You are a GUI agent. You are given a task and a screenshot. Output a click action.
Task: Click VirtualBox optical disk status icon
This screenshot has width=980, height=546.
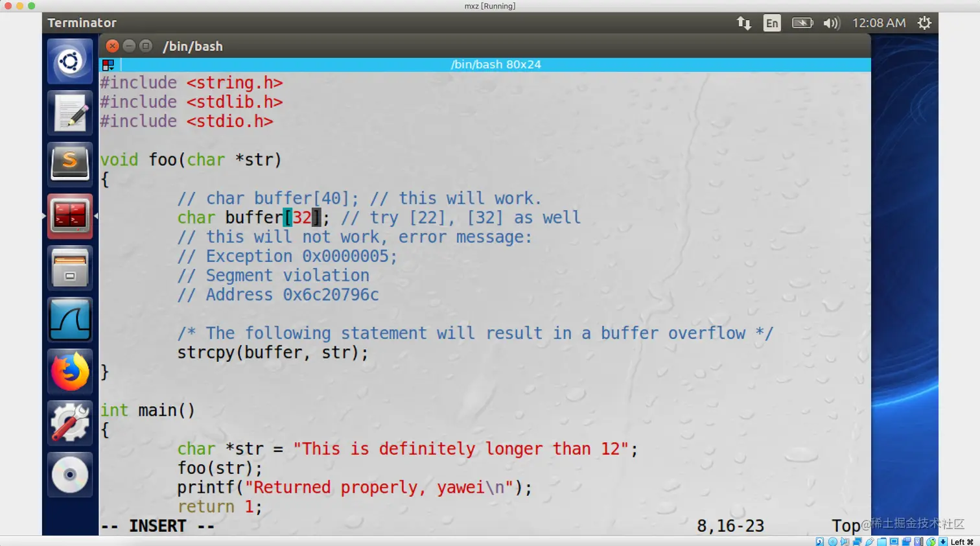833,541
